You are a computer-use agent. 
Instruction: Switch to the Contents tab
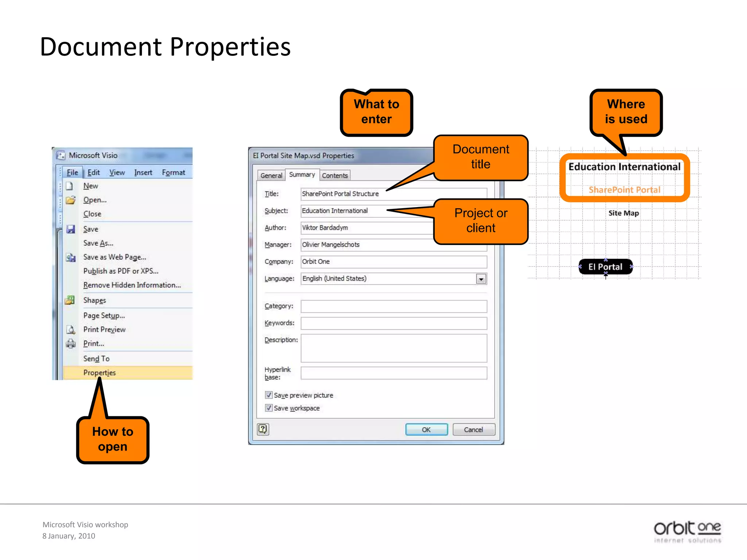click(x=335, y=175)
